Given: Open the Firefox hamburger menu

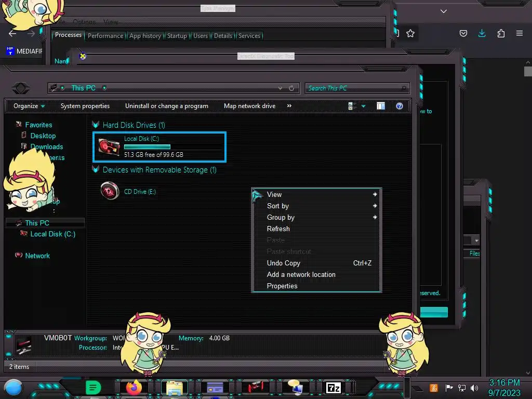Looking at the screenshot, I should (520, 33).
